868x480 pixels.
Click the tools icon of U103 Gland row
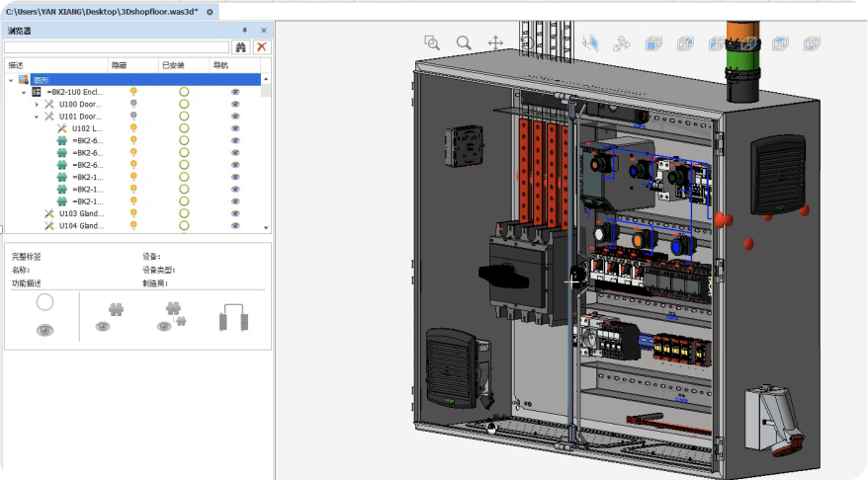[49, 213]
